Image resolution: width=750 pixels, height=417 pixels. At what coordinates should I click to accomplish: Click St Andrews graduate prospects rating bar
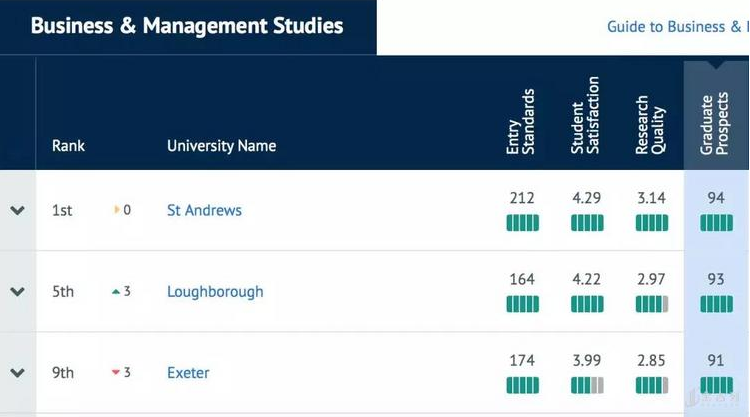coord(716,223)
